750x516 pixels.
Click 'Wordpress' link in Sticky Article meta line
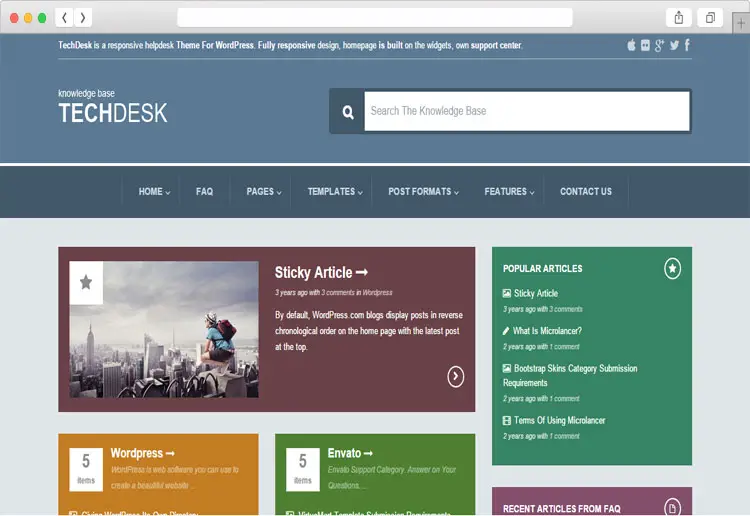[377, 293]
